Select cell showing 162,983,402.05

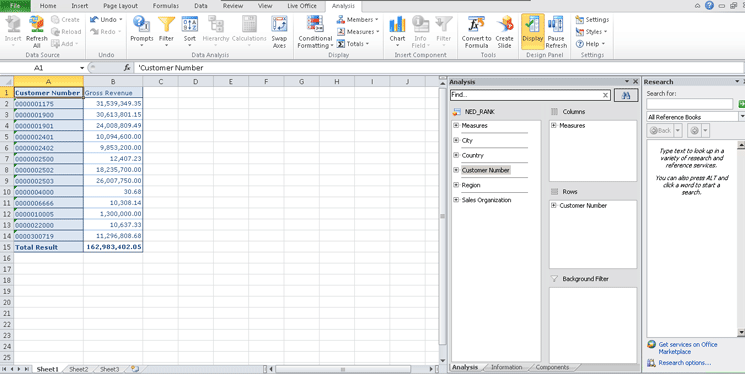click(113, 247)
